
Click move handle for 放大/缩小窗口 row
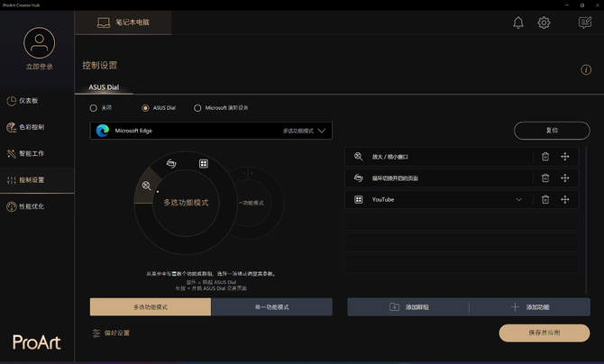tap(564, 157)
